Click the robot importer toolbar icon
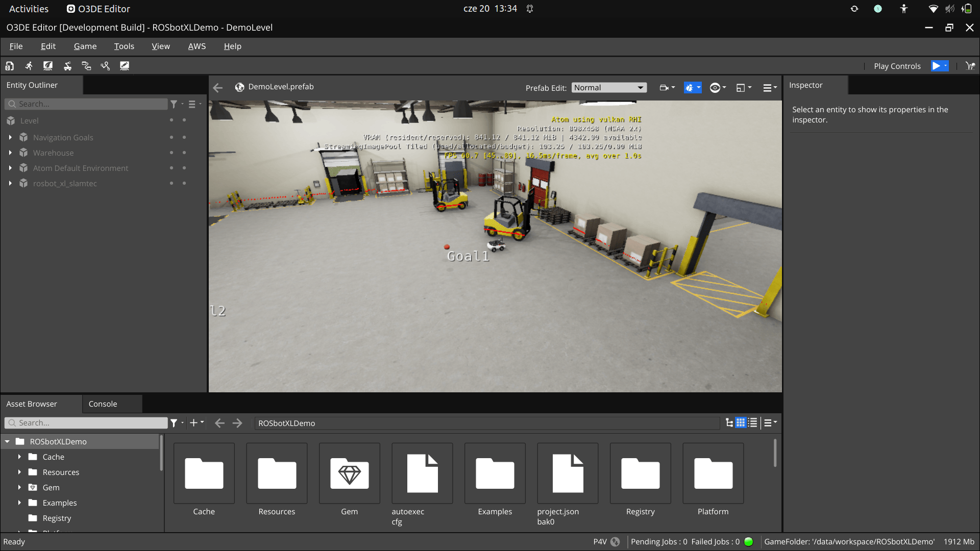This screenshot has height=551, width=980. pyautogui.click(x=67, y=66)
